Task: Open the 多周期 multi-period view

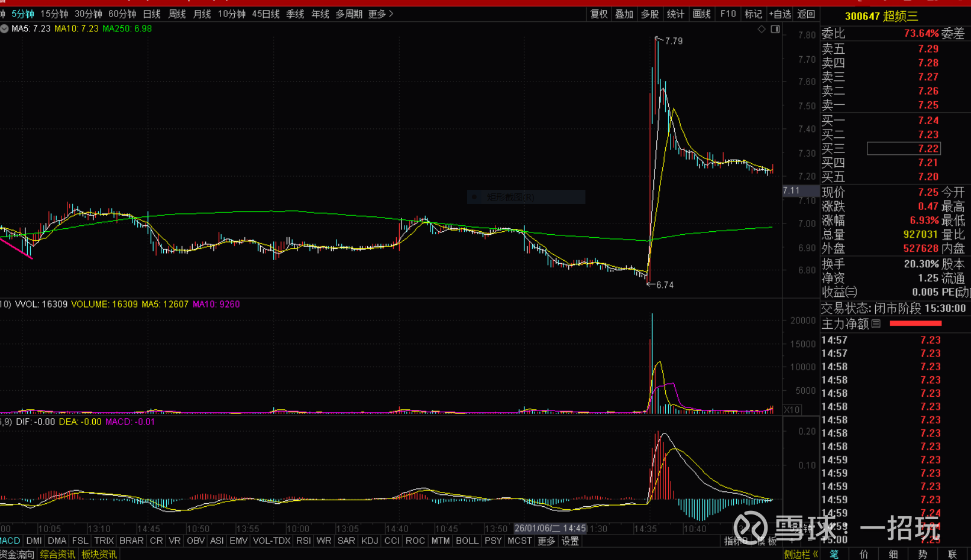Action: (x=349, y=14)
